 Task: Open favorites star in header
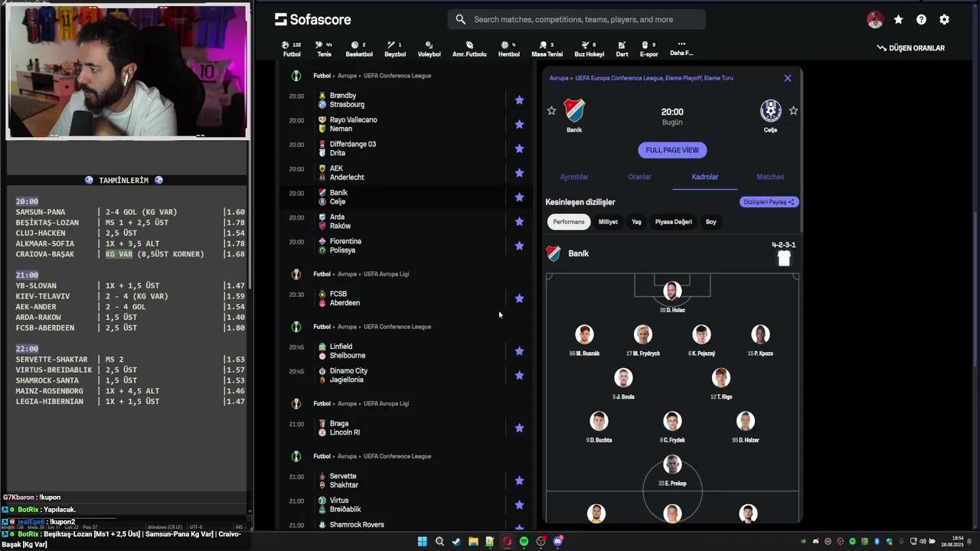point(898,20)
